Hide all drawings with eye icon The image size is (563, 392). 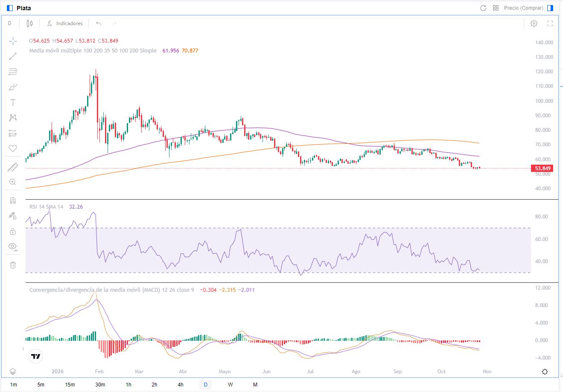click(13, 247)
